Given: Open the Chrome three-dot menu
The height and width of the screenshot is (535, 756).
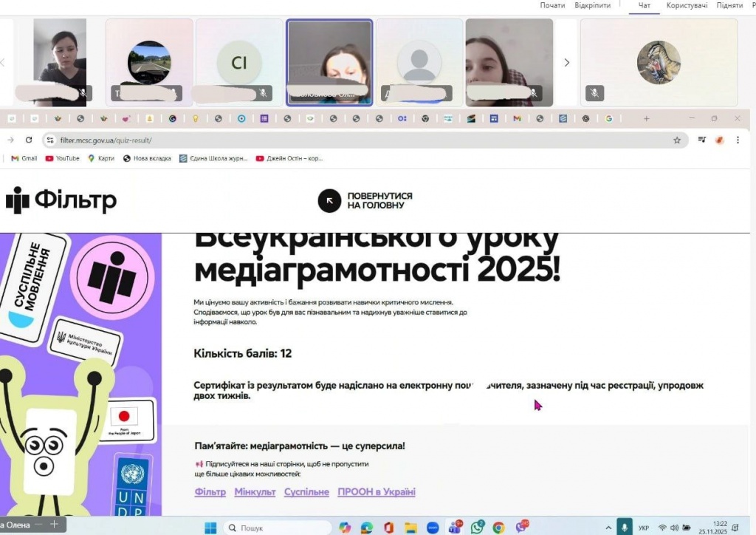Looking at the screenshot, I should [738, 140].
